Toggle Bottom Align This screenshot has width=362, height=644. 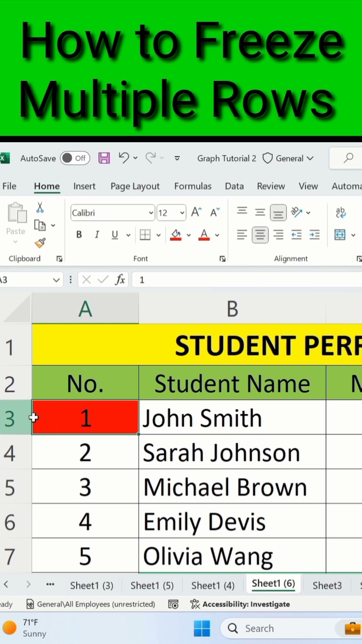(x=278, y=212)
